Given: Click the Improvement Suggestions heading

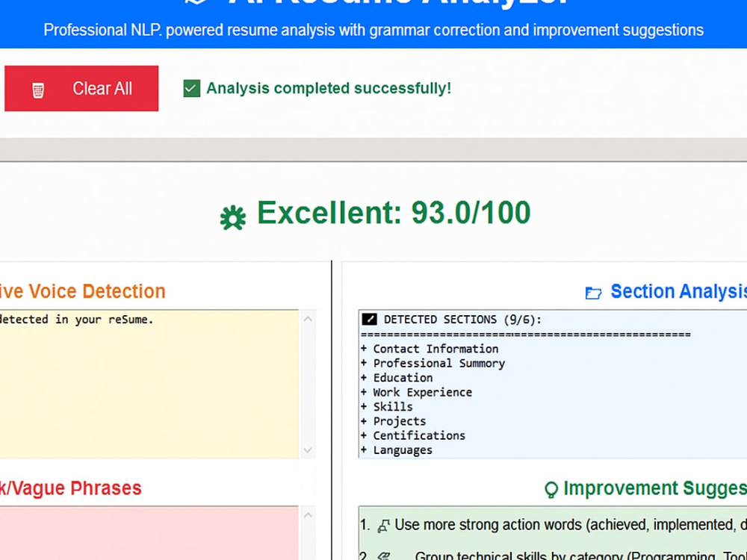Looking at the screenshot, I should [655, 488].
